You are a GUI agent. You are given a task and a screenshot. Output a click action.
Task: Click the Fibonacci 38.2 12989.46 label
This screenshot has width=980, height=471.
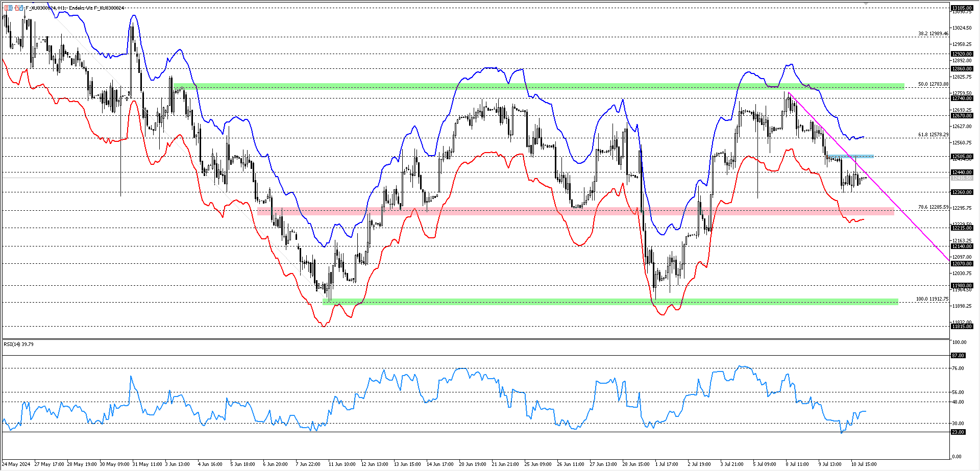coord(933,34)
